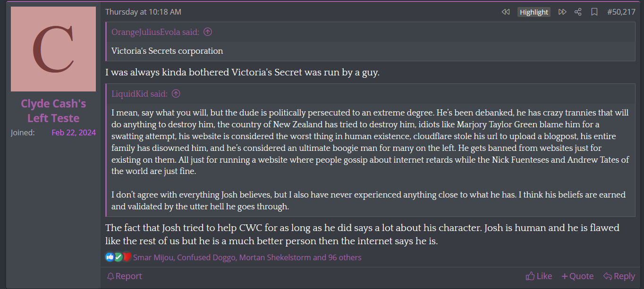Report this post
Viewport: 644px width, 289px height.
tap(125, 276)
